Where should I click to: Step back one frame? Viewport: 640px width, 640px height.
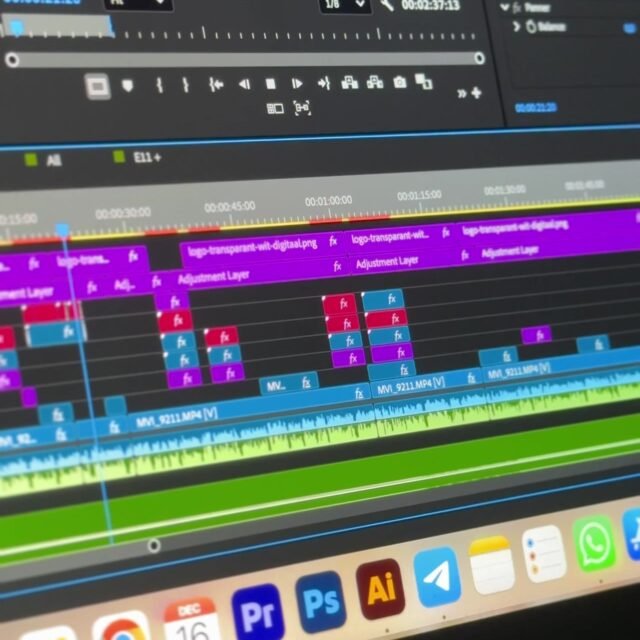point(244,84)
